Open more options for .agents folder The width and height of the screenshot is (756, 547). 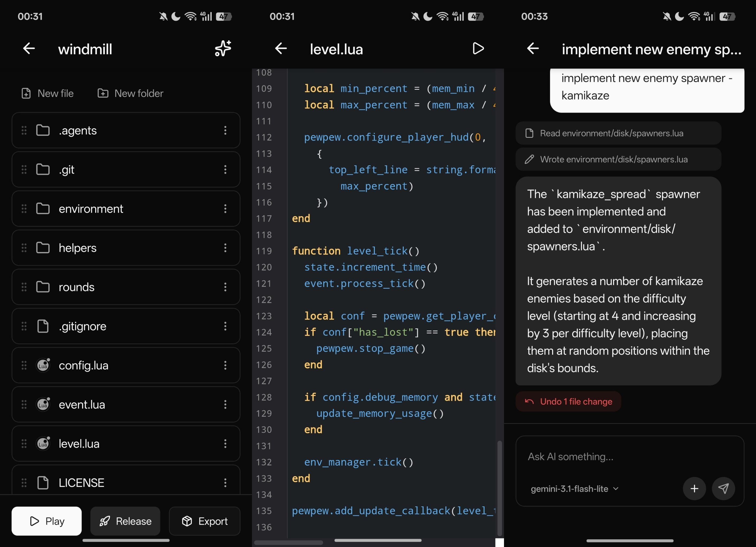(225, 130)
